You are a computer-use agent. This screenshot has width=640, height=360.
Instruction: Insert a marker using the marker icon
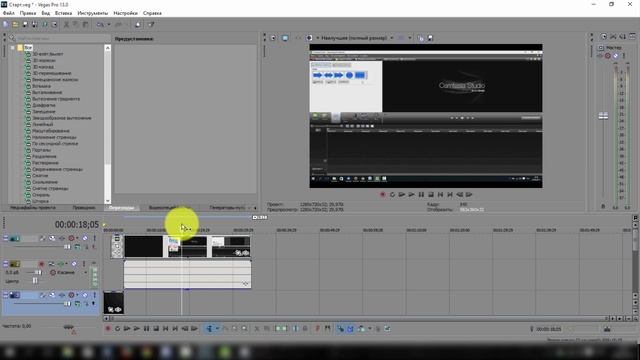click(x=318, y=329)
